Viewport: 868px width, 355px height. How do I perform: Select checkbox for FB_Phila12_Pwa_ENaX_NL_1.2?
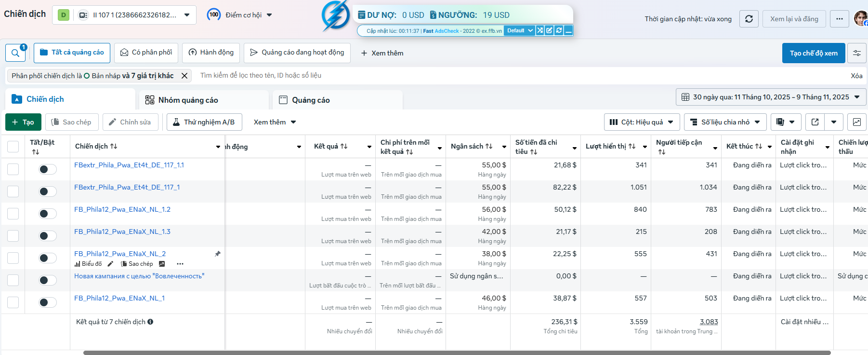point(13,214)
